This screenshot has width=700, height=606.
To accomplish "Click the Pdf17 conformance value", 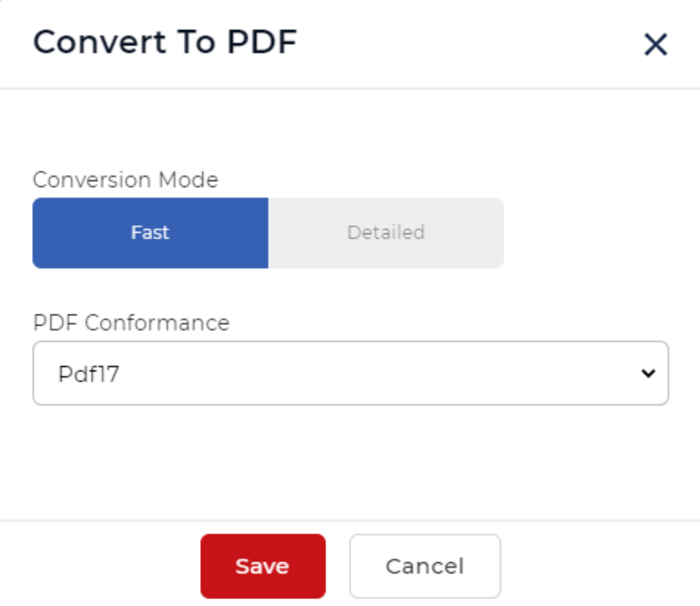I will [x=89, y=374].
